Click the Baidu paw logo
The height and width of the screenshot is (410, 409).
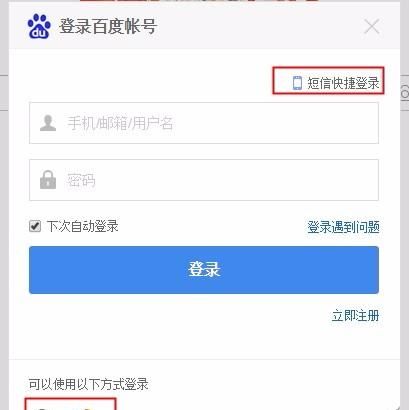[x=39, y=26]
